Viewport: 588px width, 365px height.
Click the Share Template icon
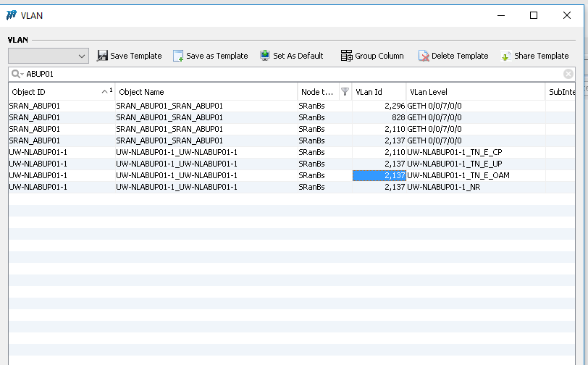506,56
